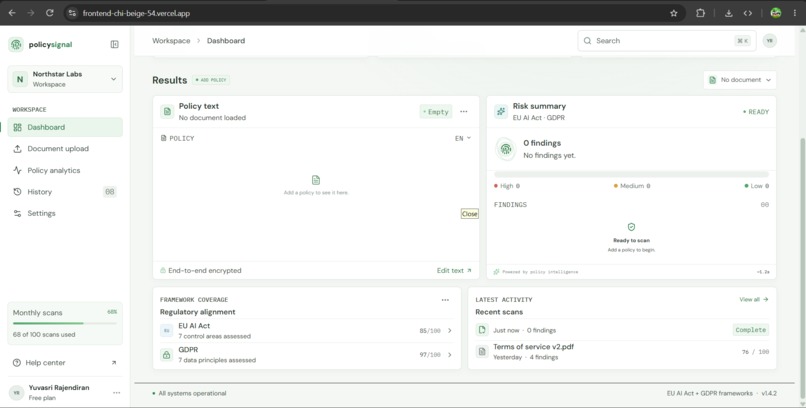Click the Empty status badge
Viewport: 806px width, 408px height.
[x=436, y=112]
